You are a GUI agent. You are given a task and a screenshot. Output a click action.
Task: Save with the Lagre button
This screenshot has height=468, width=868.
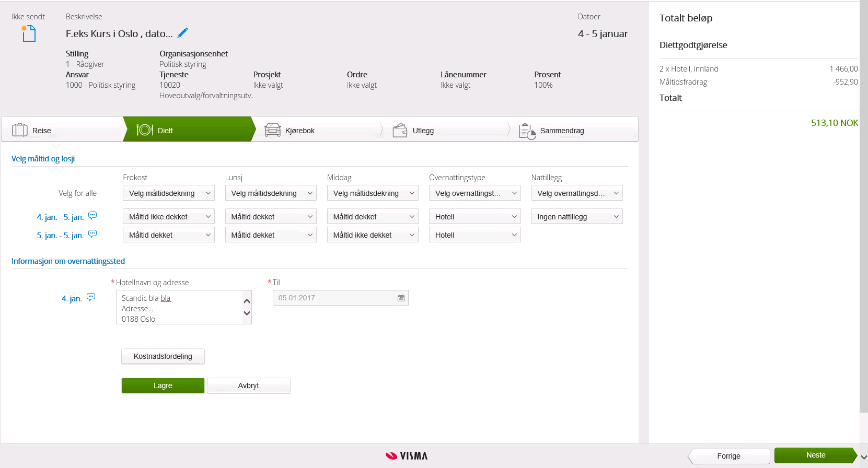163,385
